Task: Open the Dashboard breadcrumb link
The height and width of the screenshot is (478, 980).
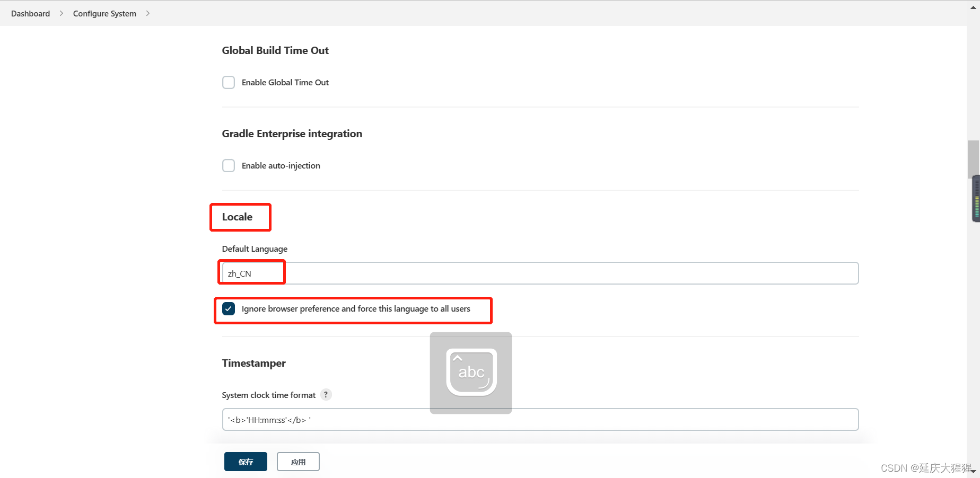Action: tap(30, 13)
